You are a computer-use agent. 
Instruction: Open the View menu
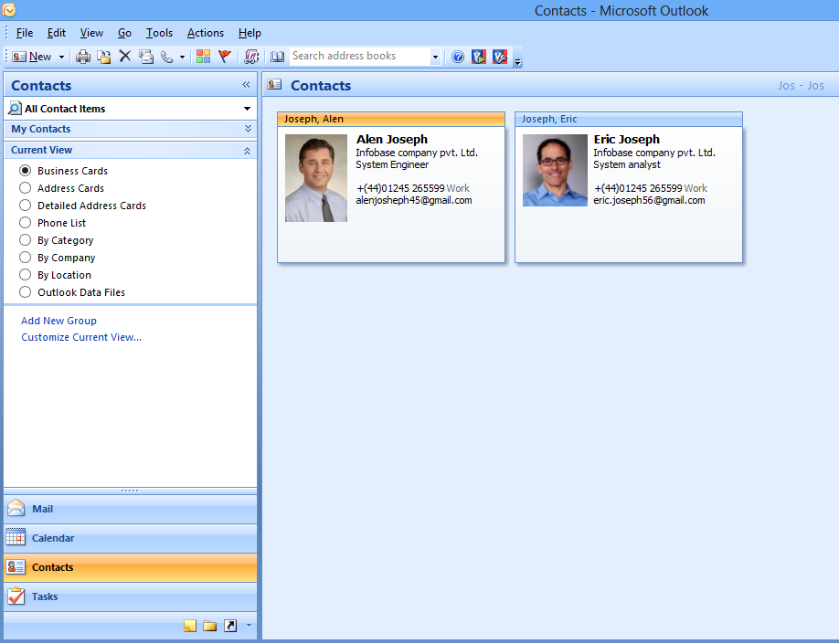(x=91, y=33)
